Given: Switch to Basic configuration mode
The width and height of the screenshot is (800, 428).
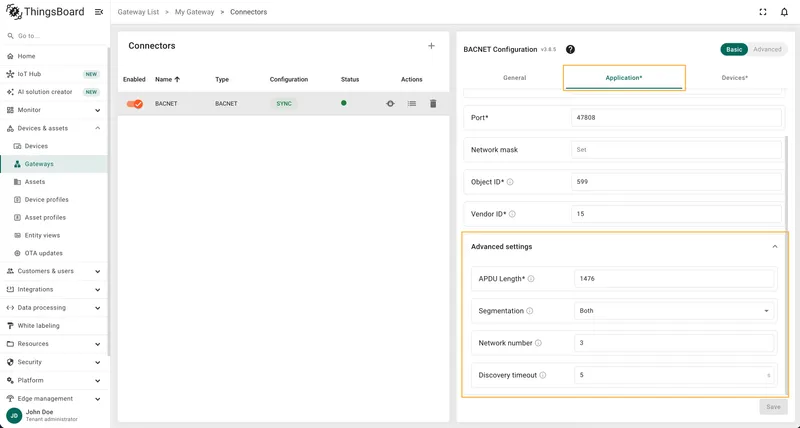Looking at the screenshot, I should (734, 49).
